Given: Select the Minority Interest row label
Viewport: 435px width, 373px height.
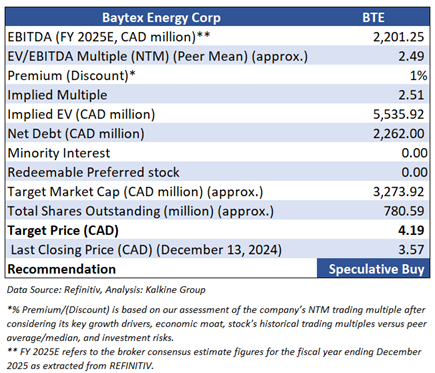Looking at the screenshot, I should [x=59, y=153].
